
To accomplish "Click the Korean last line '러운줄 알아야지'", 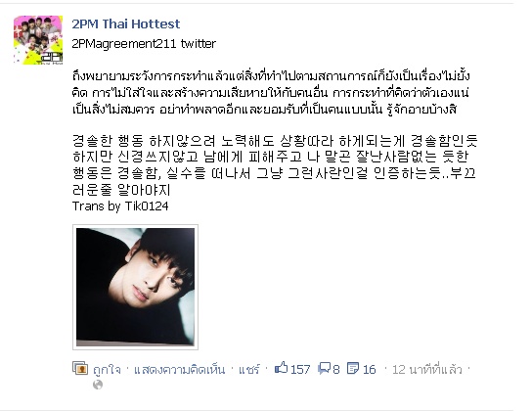I will point(121,190).
